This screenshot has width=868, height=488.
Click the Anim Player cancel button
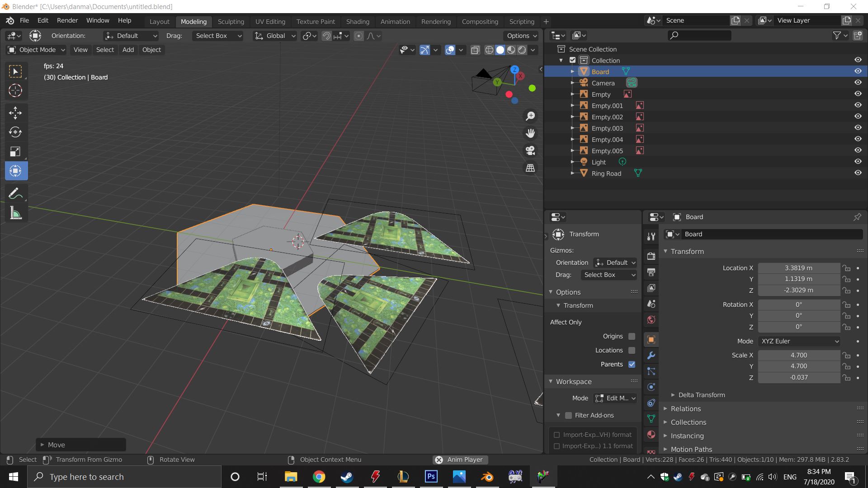(439, 460)
